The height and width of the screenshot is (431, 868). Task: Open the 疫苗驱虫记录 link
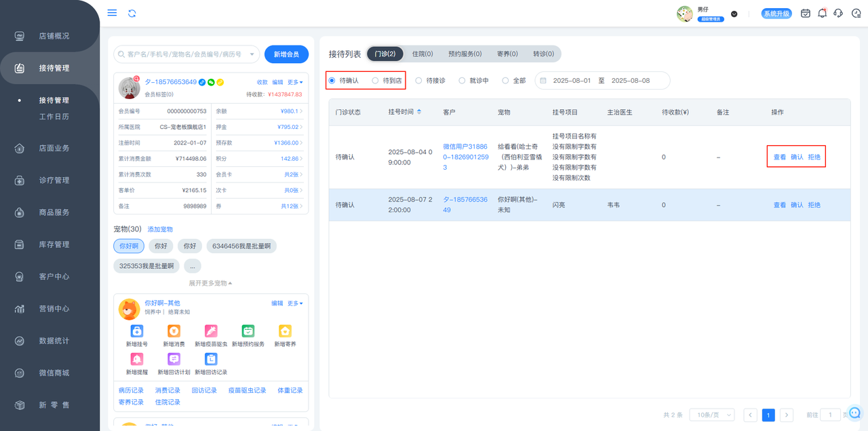point(247,390)
